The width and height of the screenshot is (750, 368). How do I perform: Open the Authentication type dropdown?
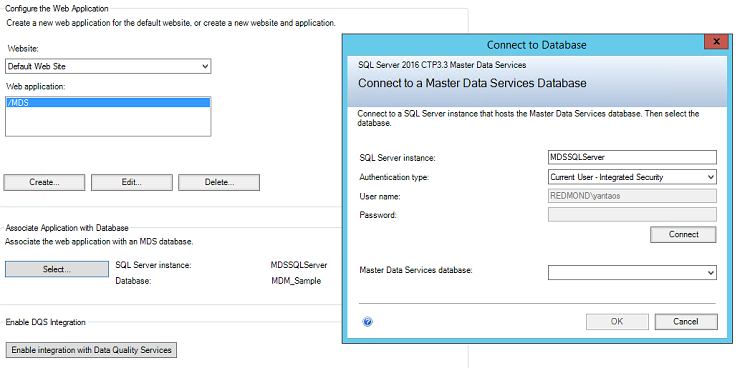632,177
